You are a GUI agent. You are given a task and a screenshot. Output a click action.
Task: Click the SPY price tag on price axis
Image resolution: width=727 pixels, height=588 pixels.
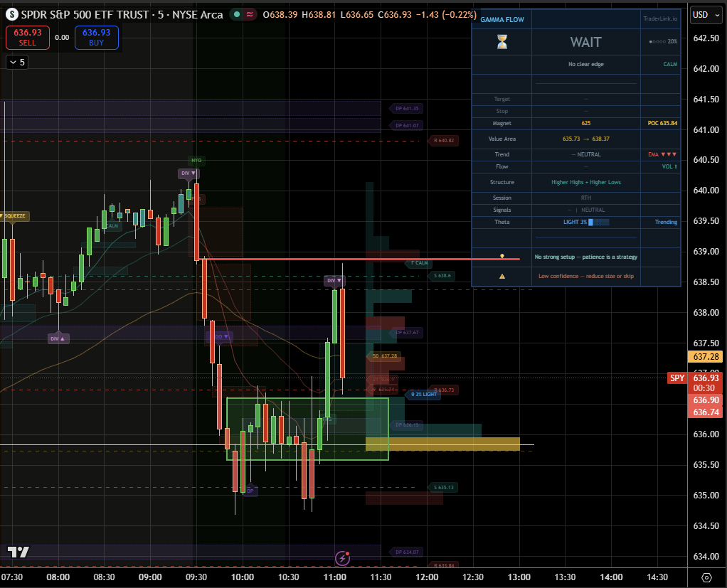[677, 378]
